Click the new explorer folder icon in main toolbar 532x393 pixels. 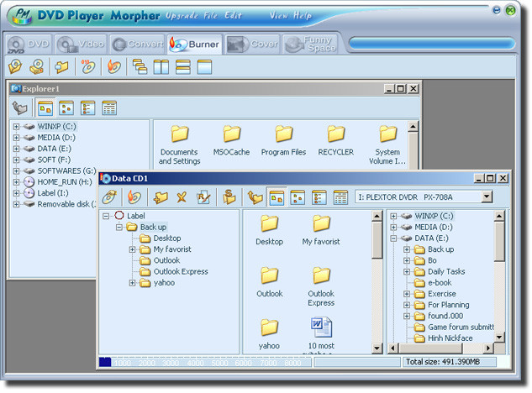[x=61, y=67]
